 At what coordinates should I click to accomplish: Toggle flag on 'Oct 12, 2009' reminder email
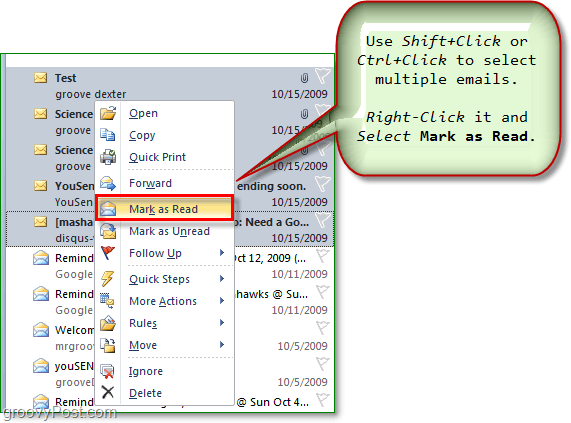coord(323,256)
